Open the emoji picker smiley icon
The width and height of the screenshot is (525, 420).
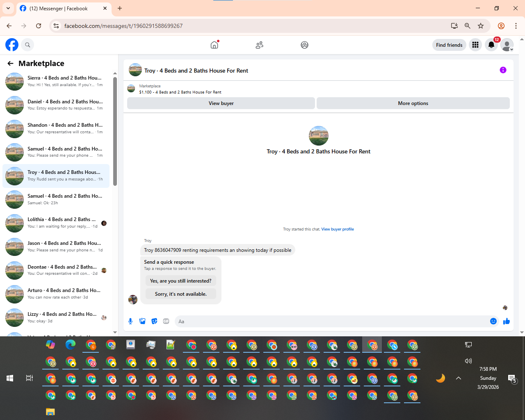pos(493,321)
